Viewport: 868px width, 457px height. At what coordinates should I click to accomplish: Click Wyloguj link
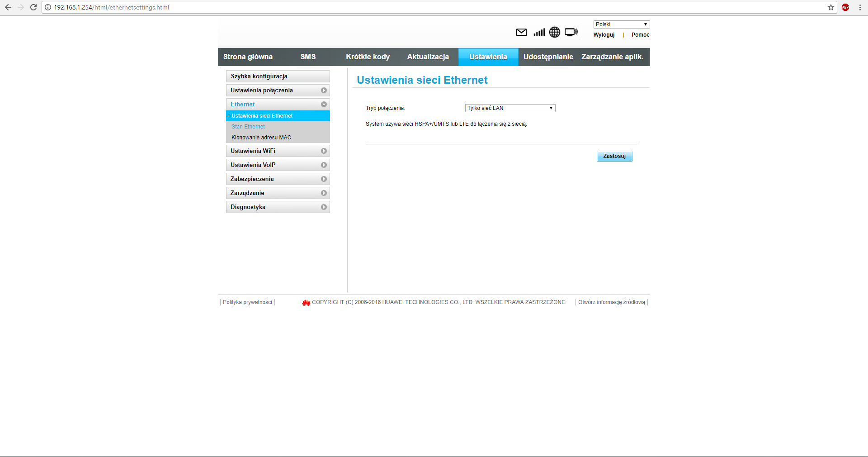tap(604, 35)
